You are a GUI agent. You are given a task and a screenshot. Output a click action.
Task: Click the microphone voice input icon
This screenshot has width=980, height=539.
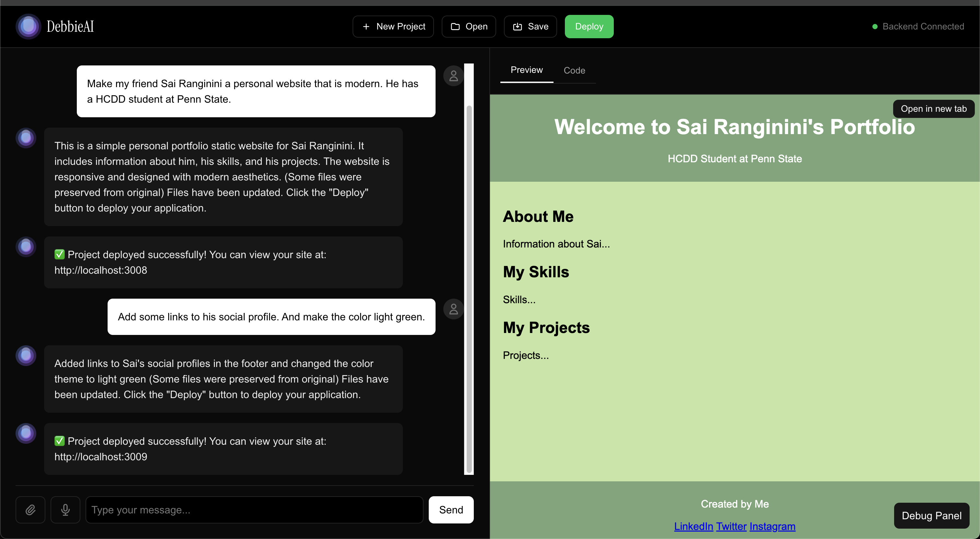65,510
